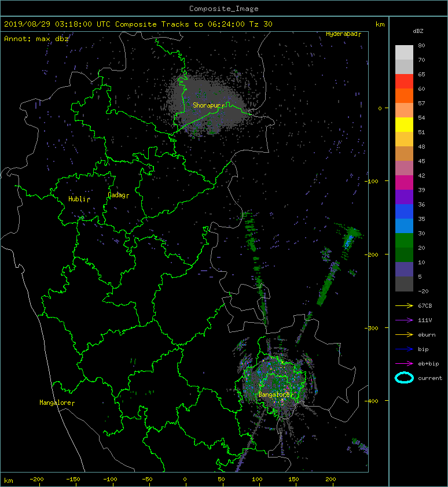Click the -20 value on dBZ scale
448x487 pixels.
point(423,292)
